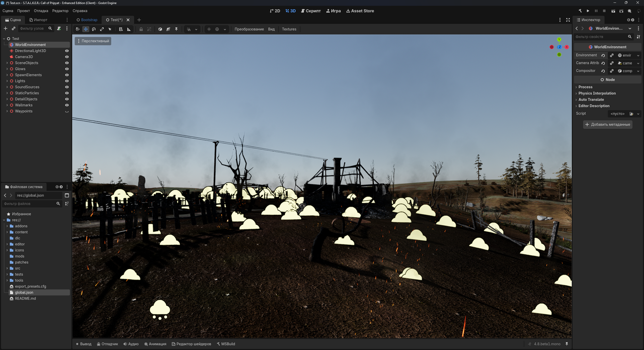Open the Вывод bottom panel
This screenshot has width=644, height=350.
click(84, 344)
